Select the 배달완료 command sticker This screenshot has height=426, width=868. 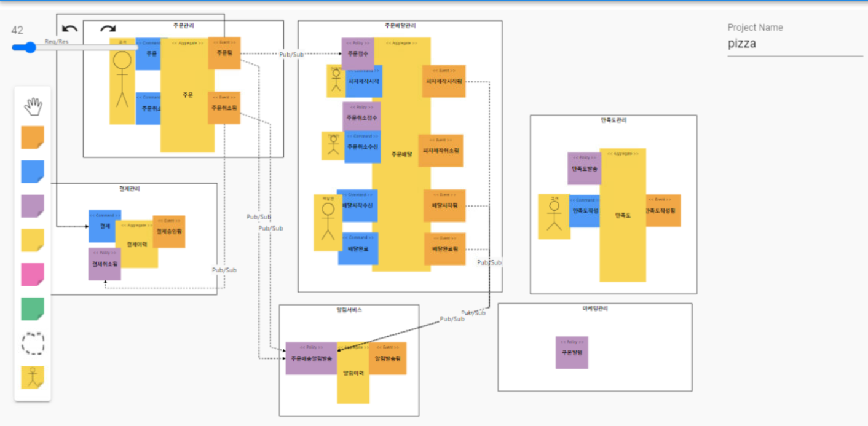click(x=358, y=248)
